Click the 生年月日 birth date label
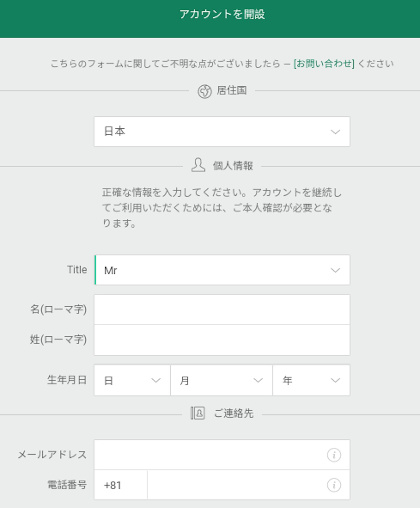420x508 pixels. point(67,380)
